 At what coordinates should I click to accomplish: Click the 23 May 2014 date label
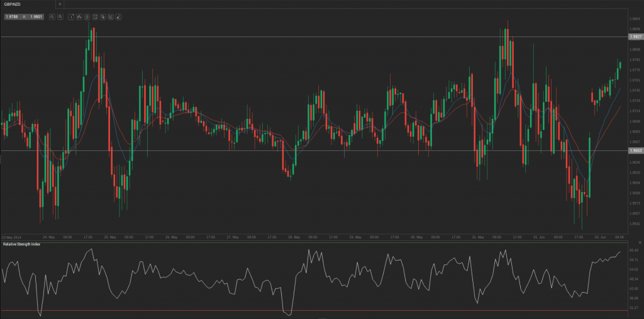[11, 237]
